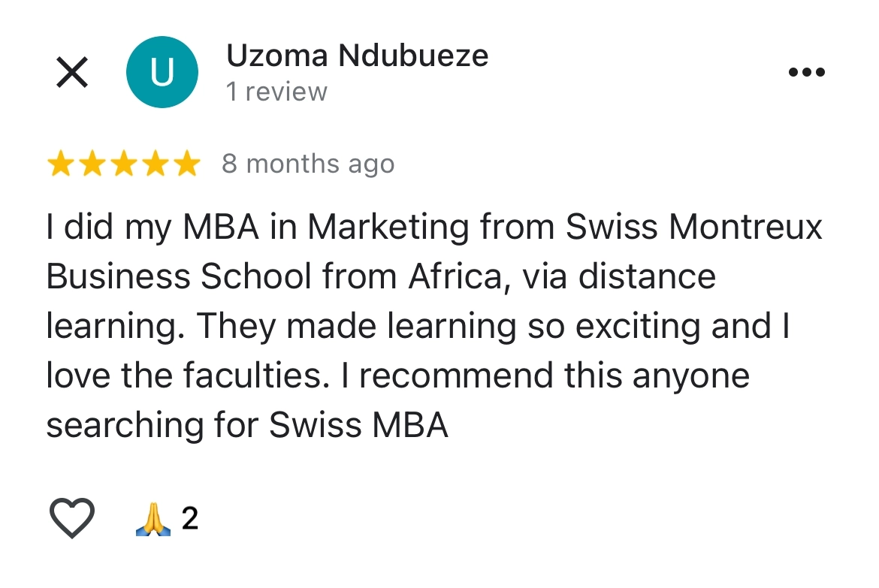This screenshot has height=588, width=879.
Task: Open reviewer name Uzoma Ndubueze
Action: point(357,56)
